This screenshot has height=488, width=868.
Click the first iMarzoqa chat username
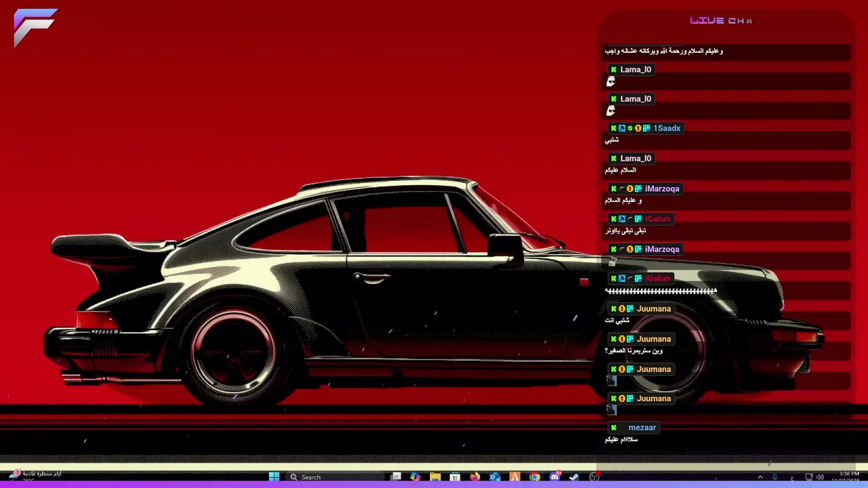pyautogui.click(x=662, y=188)
